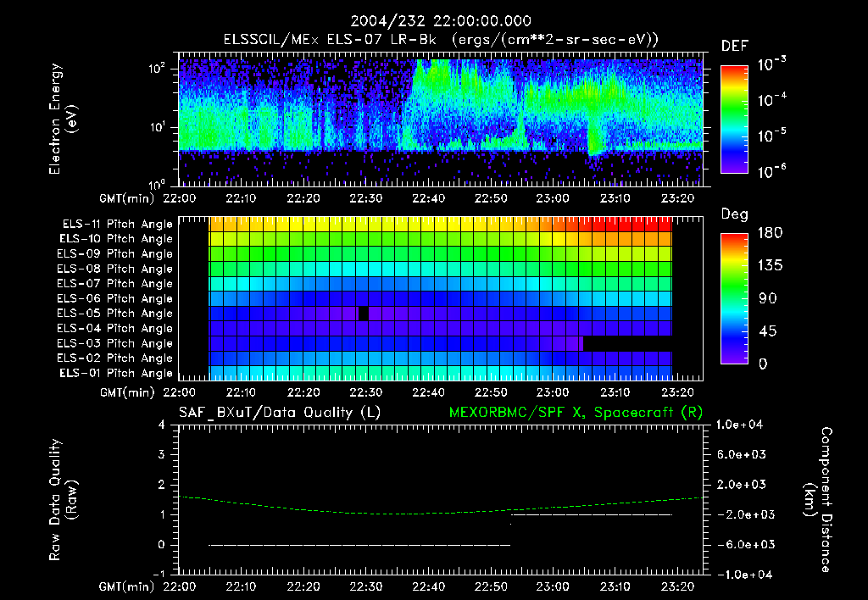Select the "ELS-03 Pitch Angle" row label

115,343
